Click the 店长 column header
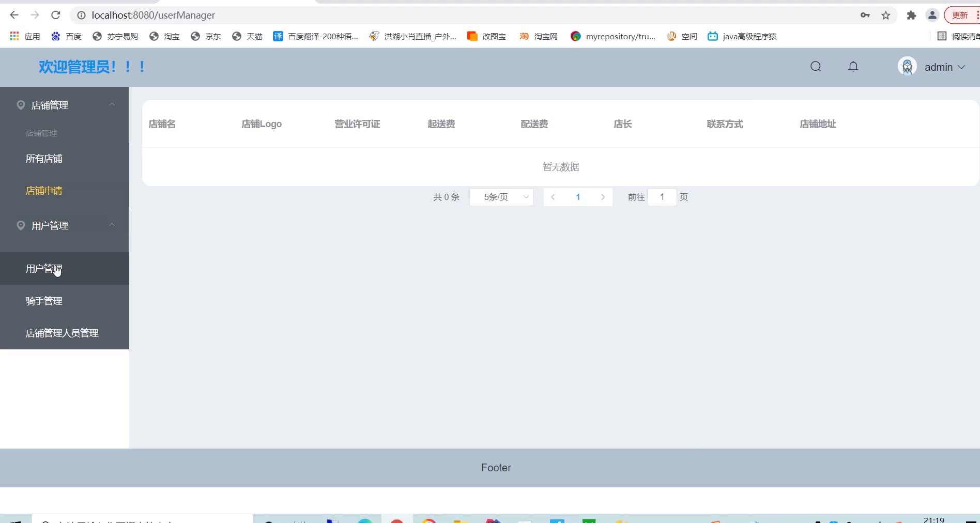Viewport: 980px width, 523px height. tap(623, 124)
